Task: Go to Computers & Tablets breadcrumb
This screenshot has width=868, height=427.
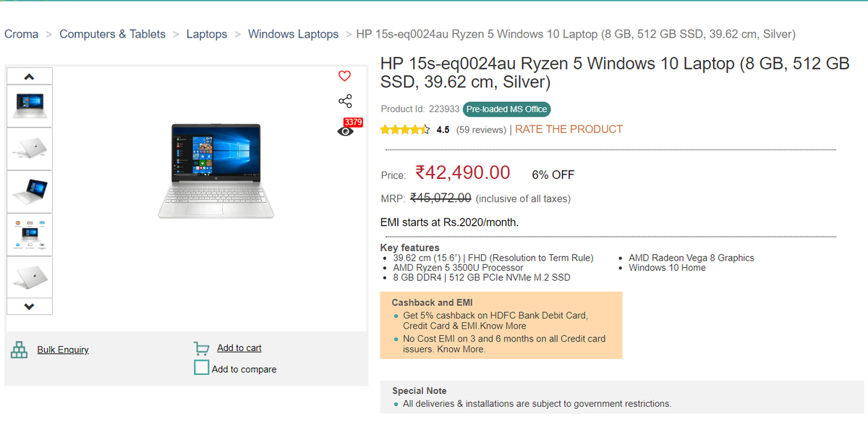Action: pos(112,34)
